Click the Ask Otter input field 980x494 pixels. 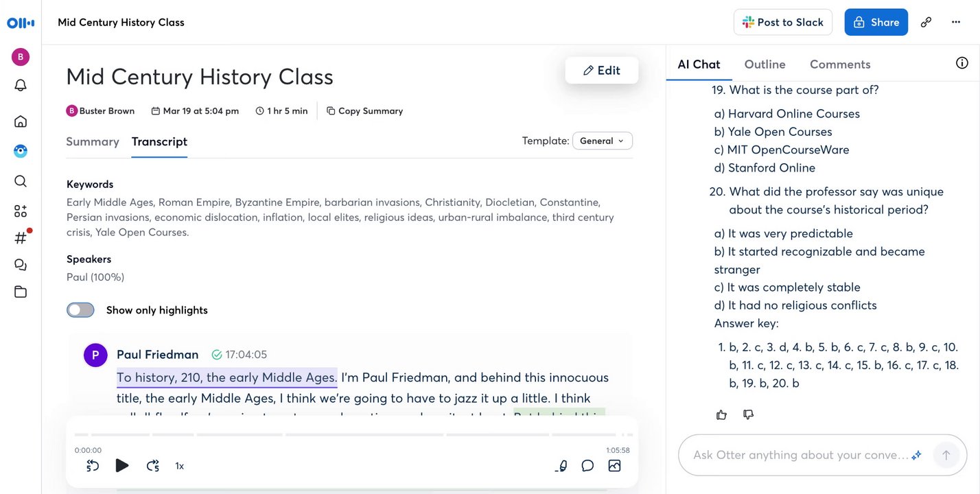pyautogui.click(x=800, y=455)
